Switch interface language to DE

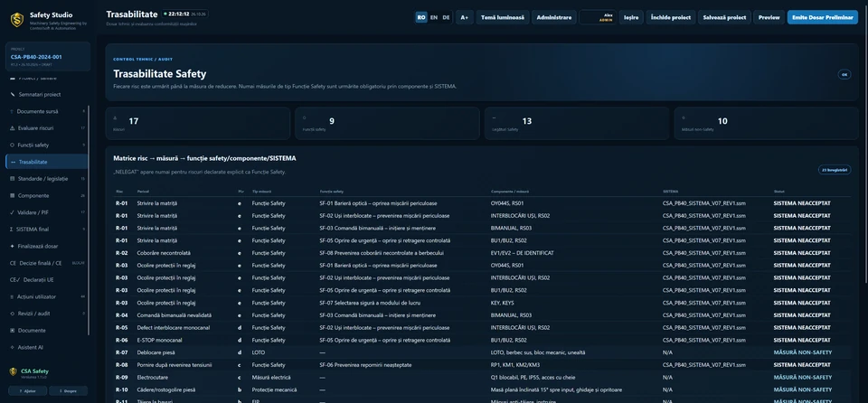coord(446,17)
